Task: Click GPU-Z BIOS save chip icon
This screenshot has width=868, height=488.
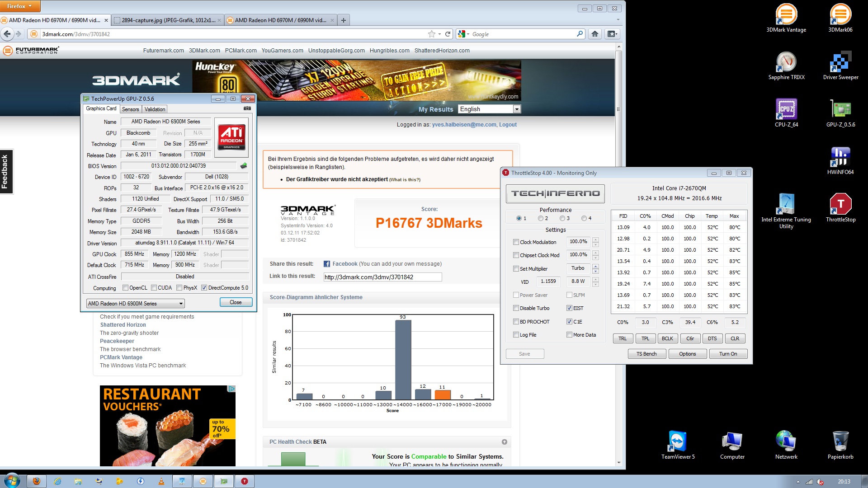Action: [x=244, y=166]
